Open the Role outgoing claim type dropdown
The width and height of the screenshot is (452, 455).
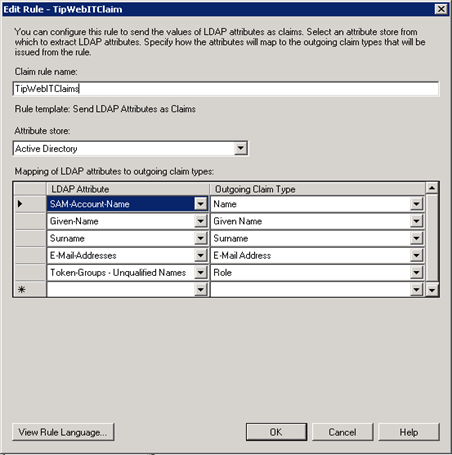[416, 273]
